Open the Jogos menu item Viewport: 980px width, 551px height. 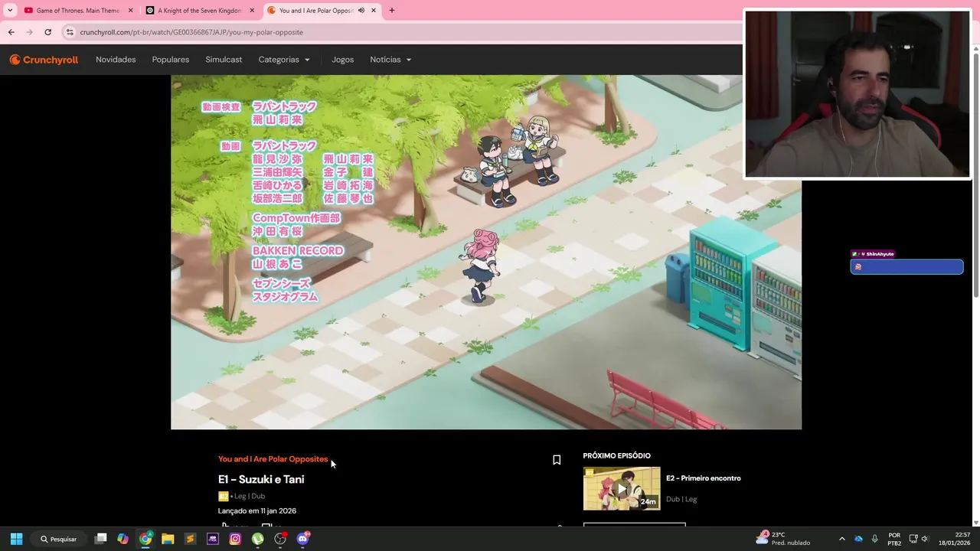tap(343, 60)
